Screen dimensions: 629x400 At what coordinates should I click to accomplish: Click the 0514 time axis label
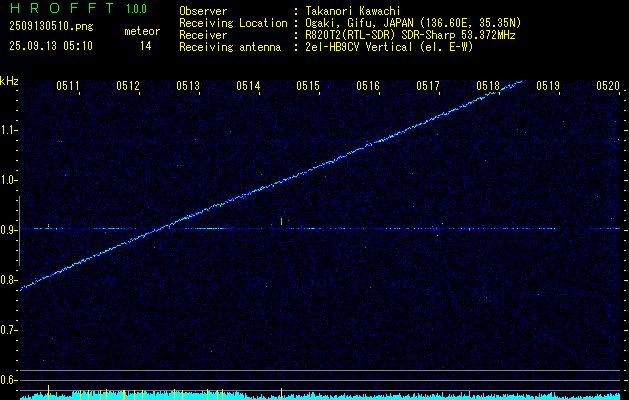(x=248, y=85)
